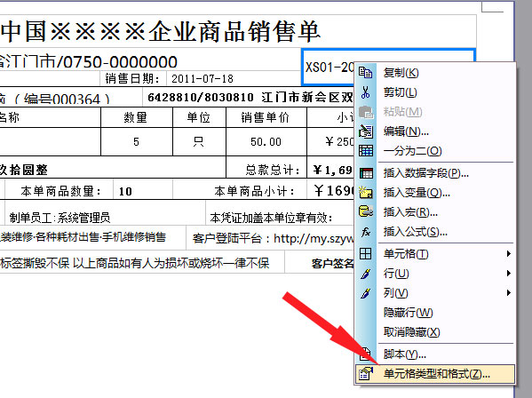The height and width of the screenshot is (398, 532).
Task: Click the edit icon beside 编辑(N)
Action: click(366, 131)
